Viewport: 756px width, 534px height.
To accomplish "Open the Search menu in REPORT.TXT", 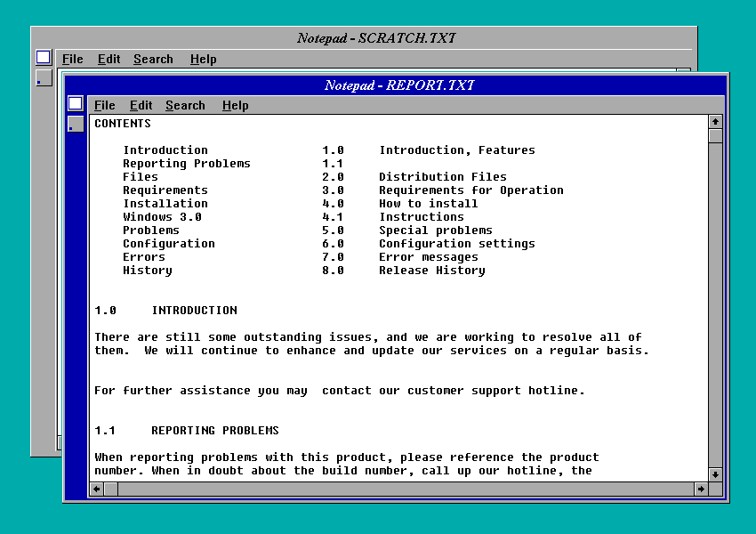I will 185,105.
